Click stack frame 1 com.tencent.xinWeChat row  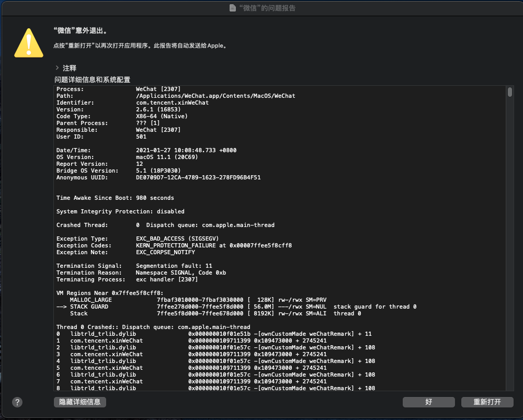[x=191, y=341]
